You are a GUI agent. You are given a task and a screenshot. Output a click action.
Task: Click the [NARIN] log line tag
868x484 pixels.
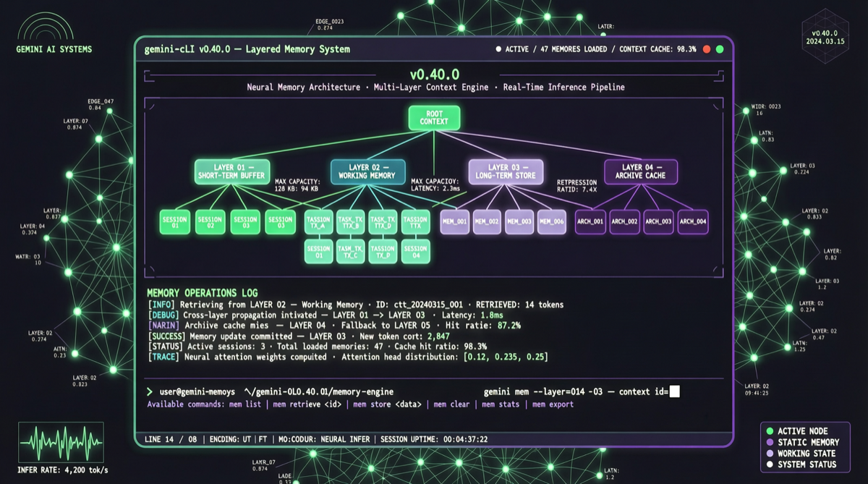(163, 326)
